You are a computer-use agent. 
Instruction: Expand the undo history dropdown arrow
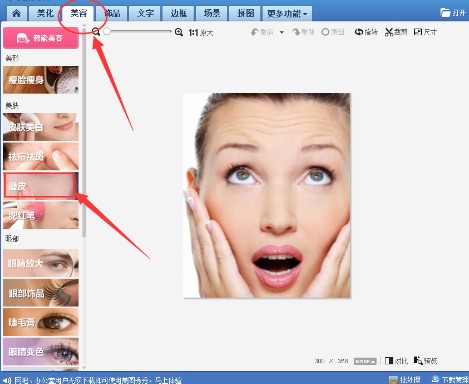(x=282, y=32)
